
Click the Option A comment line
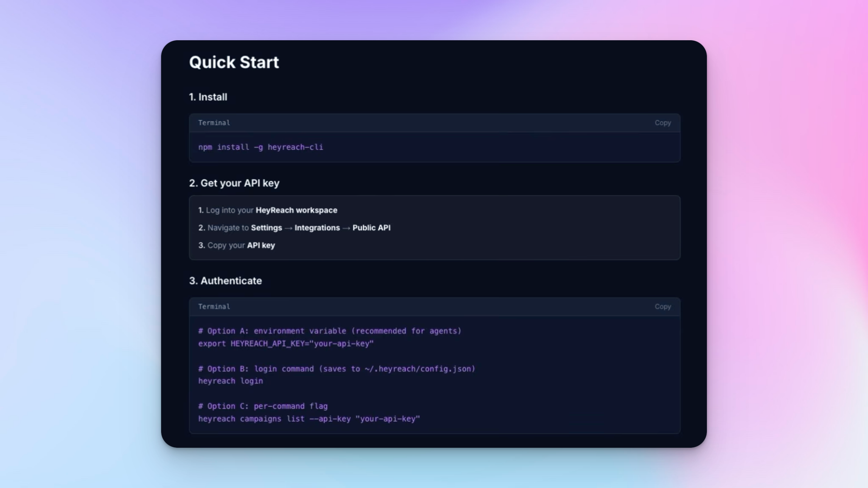[329, 331]
